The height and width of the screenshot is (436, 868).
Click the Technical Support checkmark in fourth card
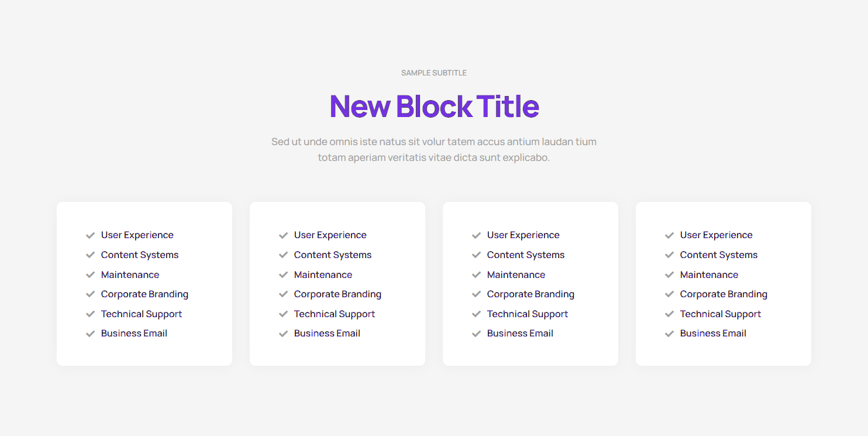pos(669,314)
